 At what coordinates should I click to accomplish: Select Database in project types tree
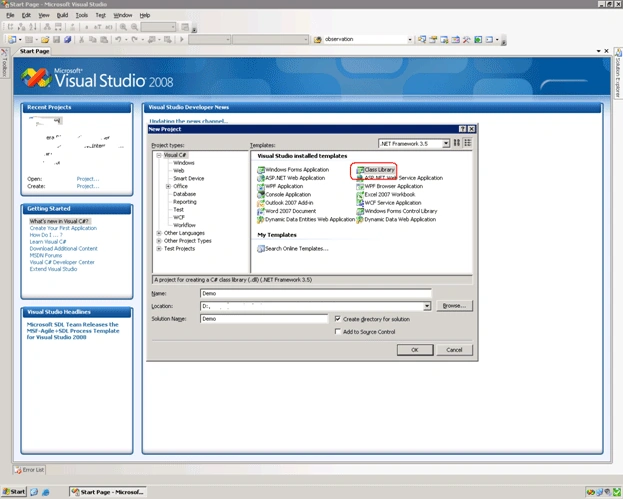184,194
